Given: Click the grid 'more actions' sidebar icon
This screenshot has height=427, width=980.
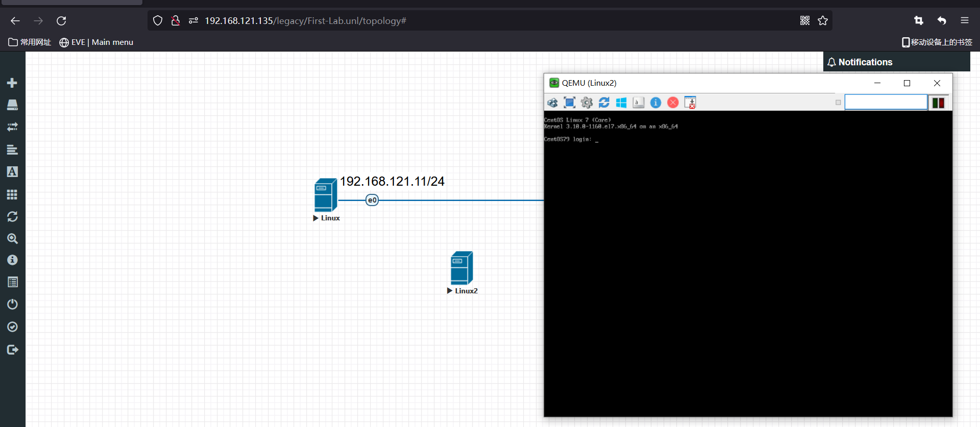Looking at the screenshot, I should tap(12, 194).
